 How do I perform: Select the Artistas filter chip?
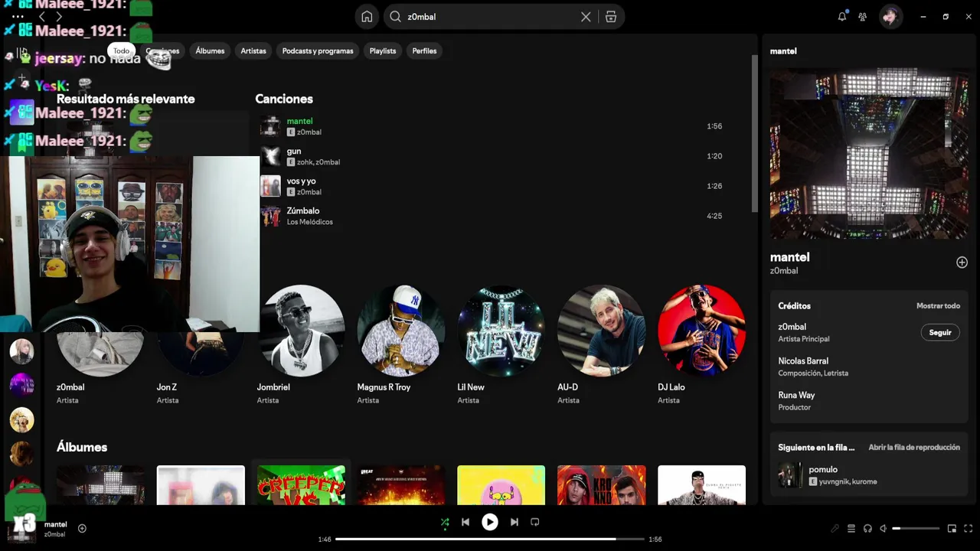coord(253,51)
